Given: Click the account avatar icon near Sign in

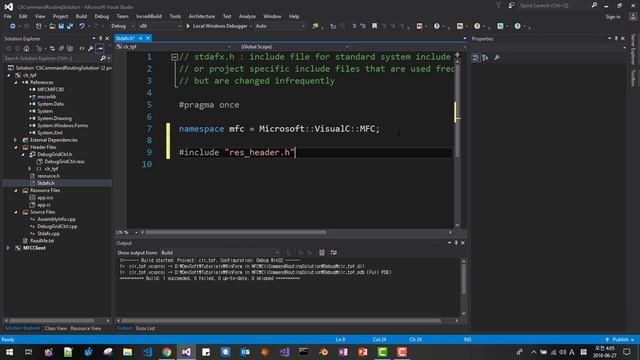Looking at the screenshot, I should click(633, 17).
